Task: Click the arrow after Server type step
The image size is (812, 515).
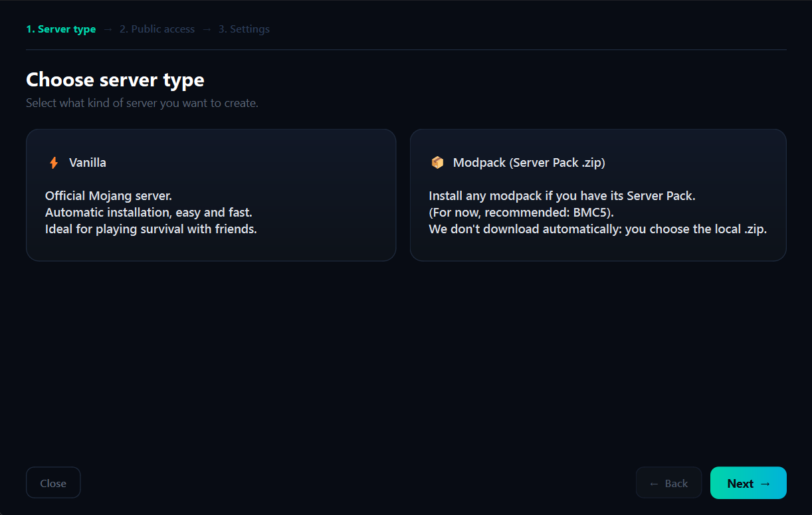Action: pos(108,29)
